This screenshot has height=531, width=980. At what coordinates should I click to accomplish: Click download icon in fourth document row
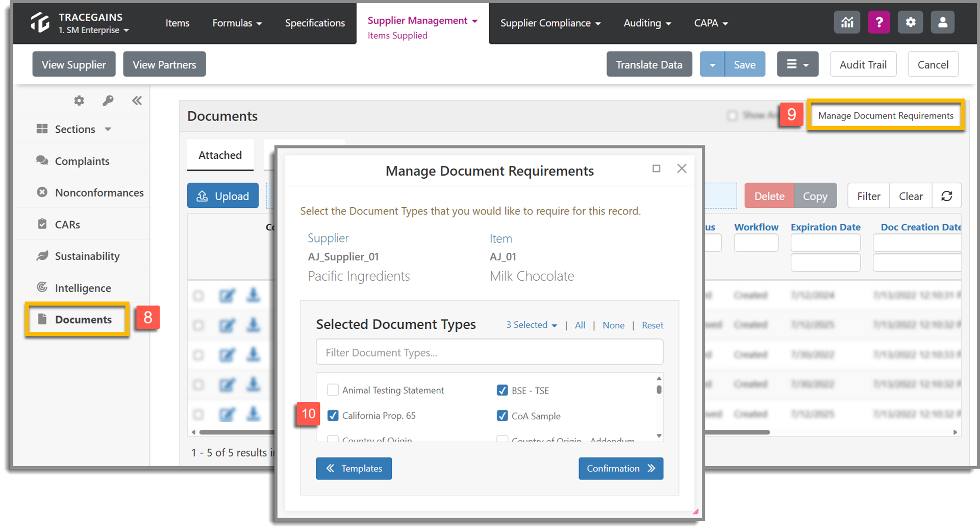pyautogui.click(x=253, y=384)
